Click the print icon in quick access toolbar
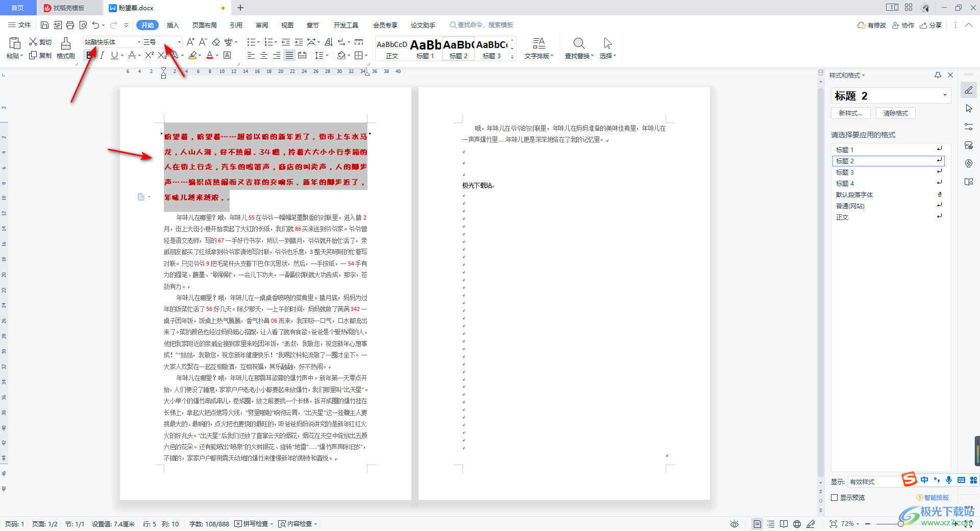This screenshot has width=980, height=531. point(70,25)
